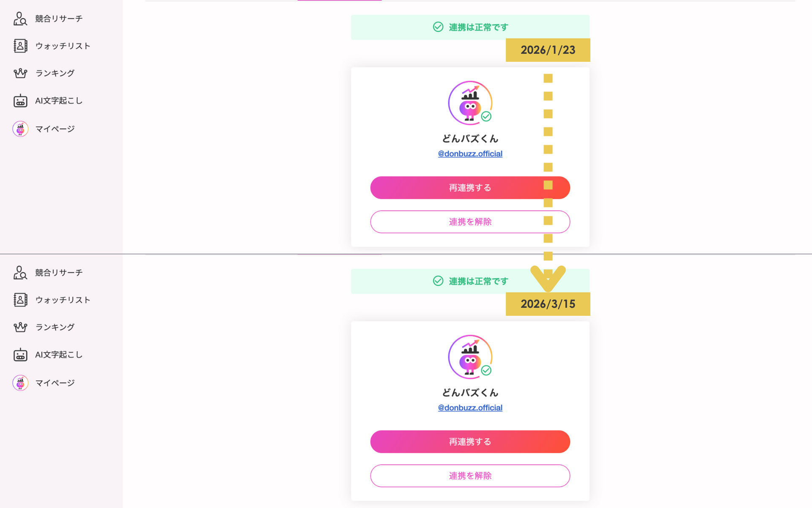
Task: Open 競合リサーチ menu label in the 2026/3/15 capture
Action: [x=59, y=273]
